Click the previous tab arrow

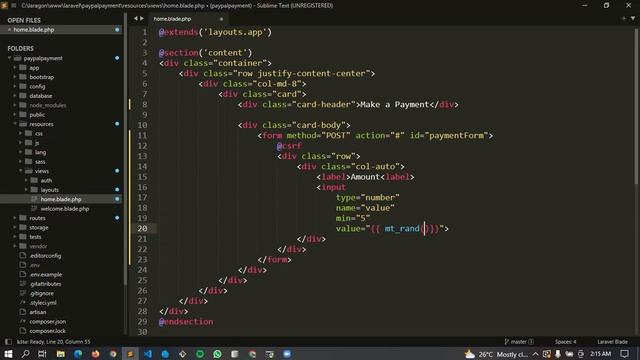point(136,18)
